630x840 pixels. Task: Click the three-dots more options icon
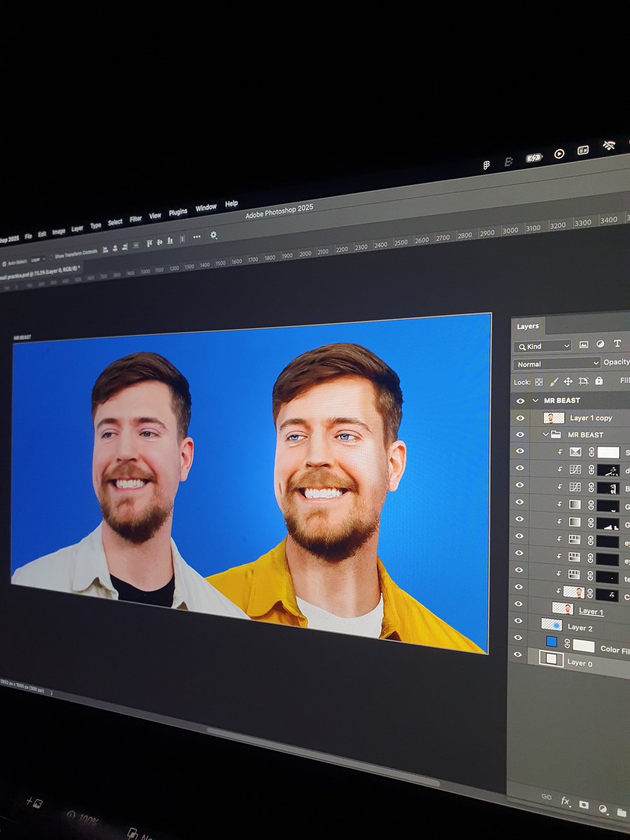pos(197,237)
